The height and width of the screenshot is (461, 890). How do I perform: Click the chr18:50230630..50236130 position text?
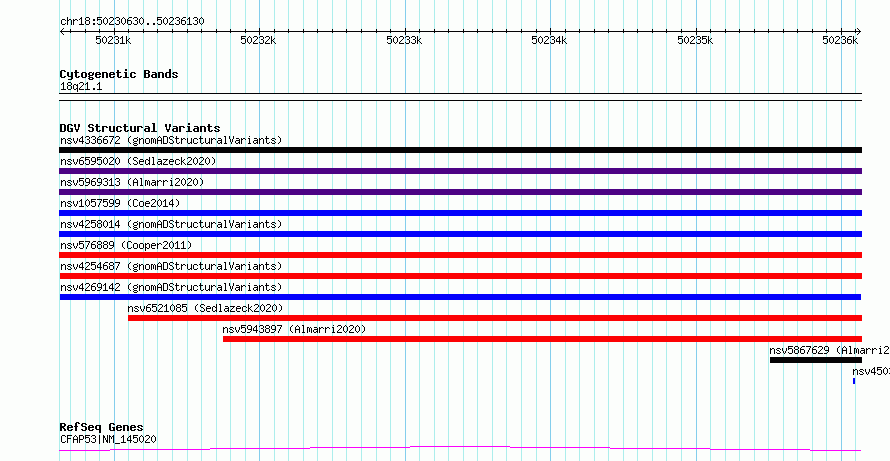click(132, 22)
